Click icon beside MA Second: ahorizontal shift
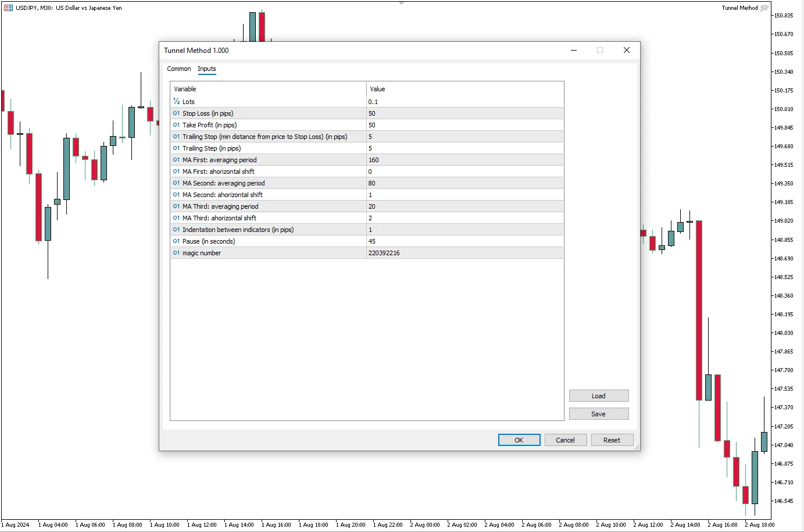 point(176,195)
